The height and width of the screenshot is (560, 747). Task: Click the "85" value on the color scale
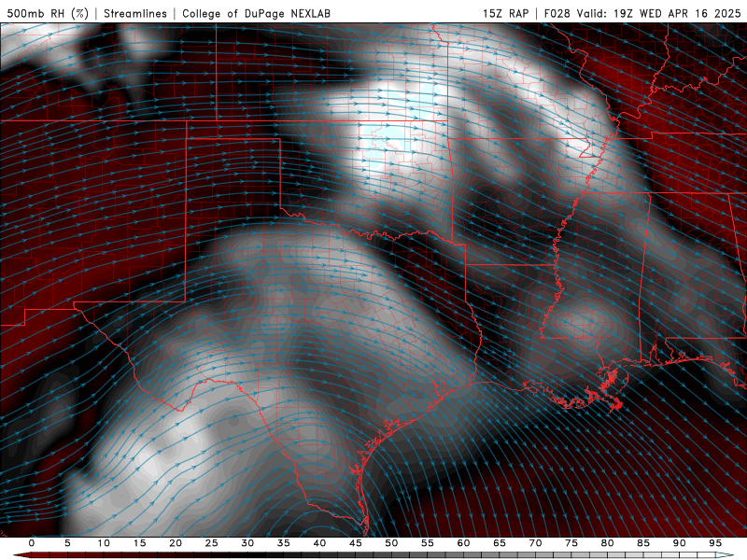[643, 543]
